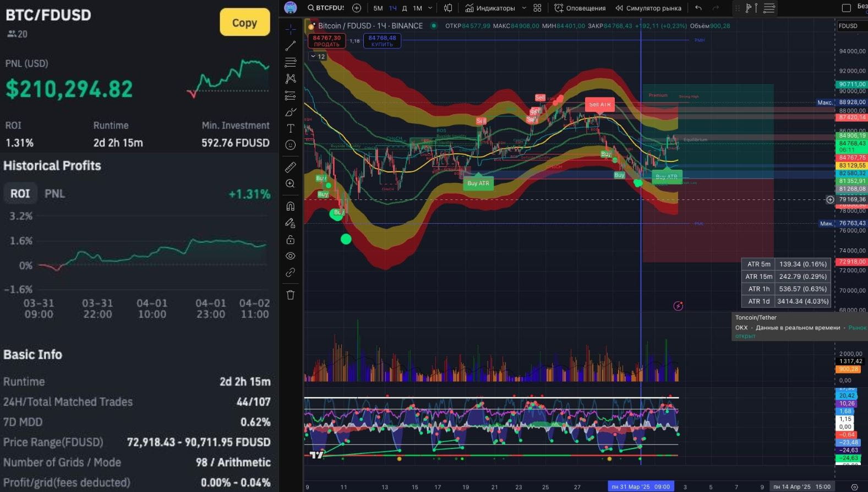868x492 pixels.
Task: Open the FDUSD currency selector
Action: pyautogui.click(x=850, y=26)
